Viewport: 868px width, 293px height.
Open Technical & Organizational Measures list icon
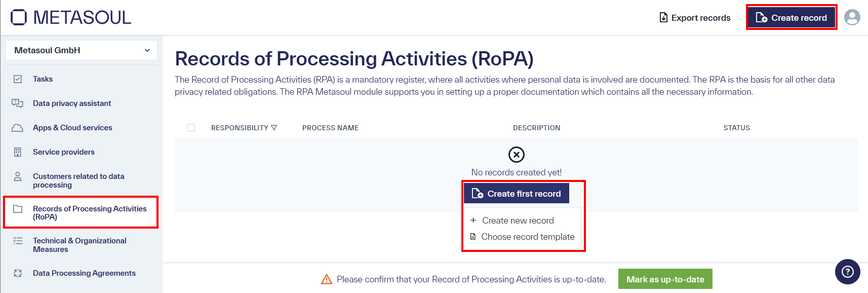pyautogui.click(x=18, y=241)
